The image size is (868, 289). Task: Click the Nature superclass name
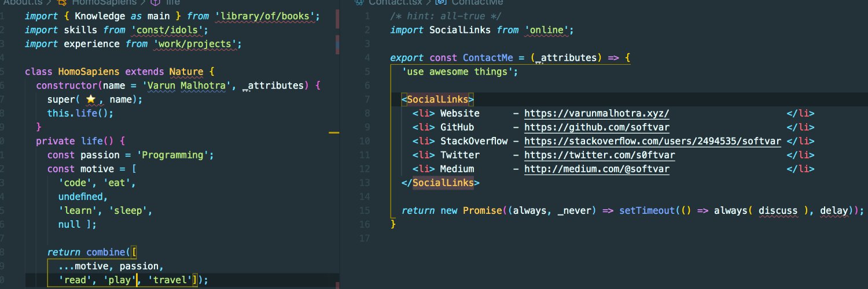pos(186,72)
